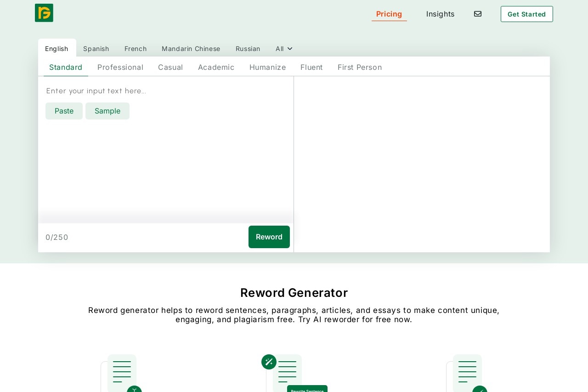Screen dimensions: 588x392
Task: Select the Academic mode tab
Action: coord(216,67)
